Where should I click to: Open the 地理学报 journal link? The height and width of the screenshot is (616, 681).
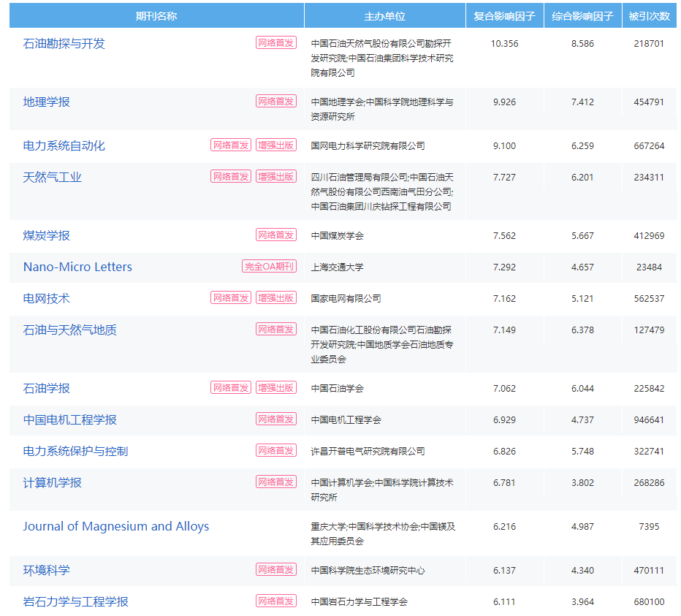[47, 102]
